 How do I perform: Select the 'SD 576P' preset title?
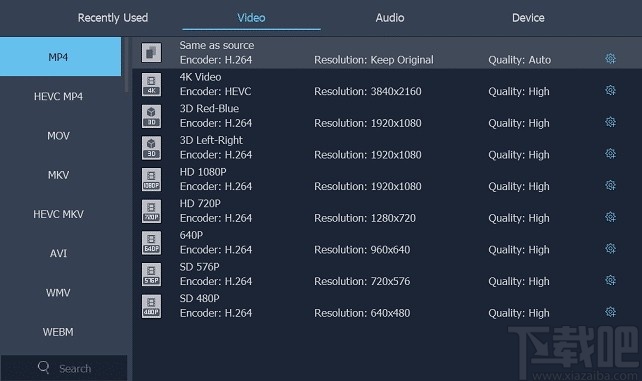tap(199, 267)
